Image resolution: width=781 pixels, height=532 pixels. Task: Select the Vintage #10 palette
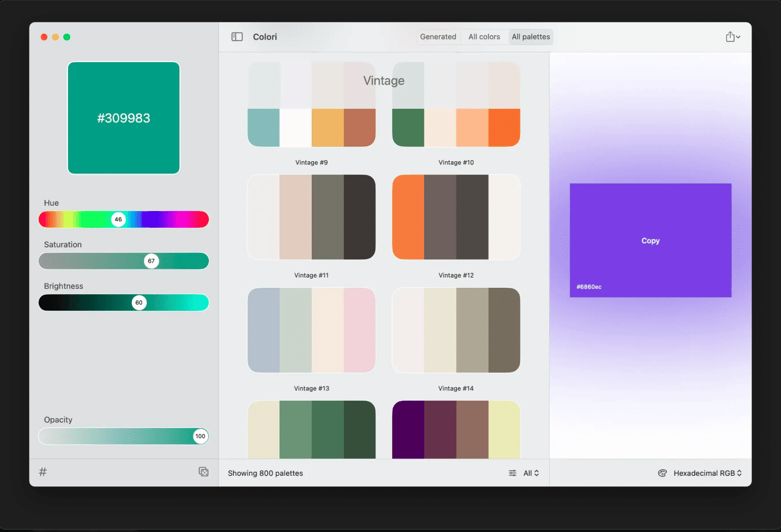[456, 104]
